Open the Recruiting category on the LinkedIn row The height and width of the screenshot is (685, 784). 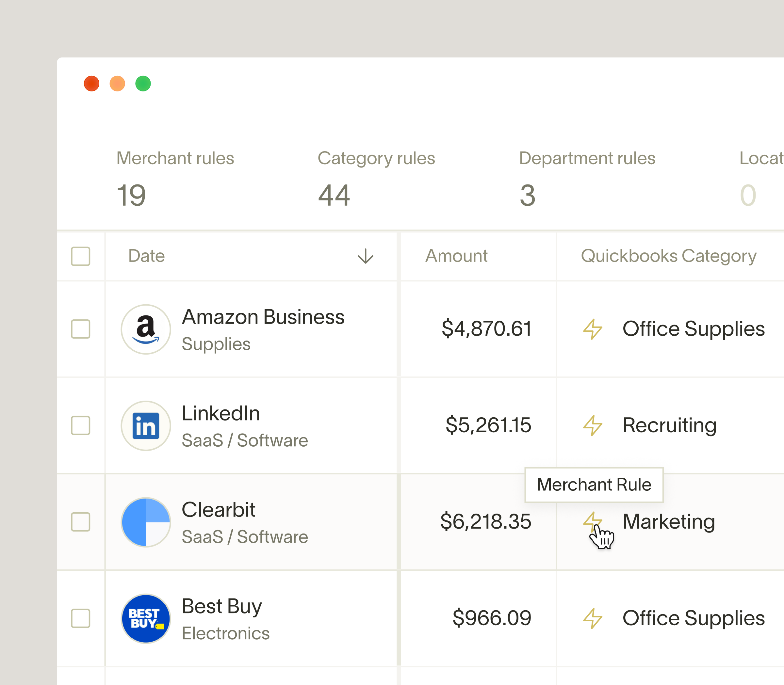(x=669, y=425)
